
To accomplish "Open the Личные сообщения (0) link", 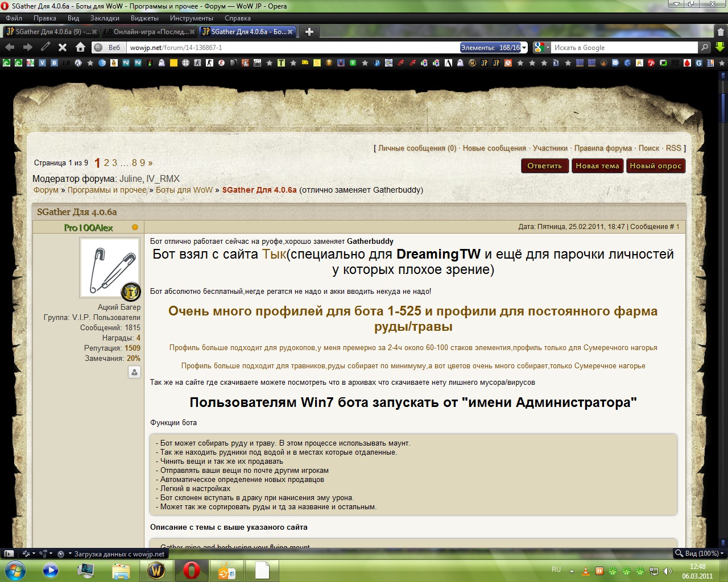I will 417,148.
